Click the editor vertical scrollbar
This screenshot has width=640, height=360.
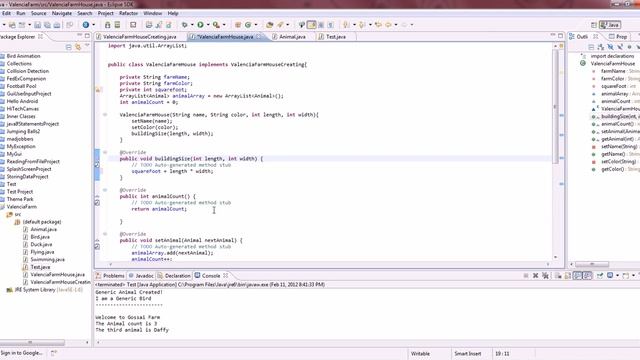pos(555,107)
